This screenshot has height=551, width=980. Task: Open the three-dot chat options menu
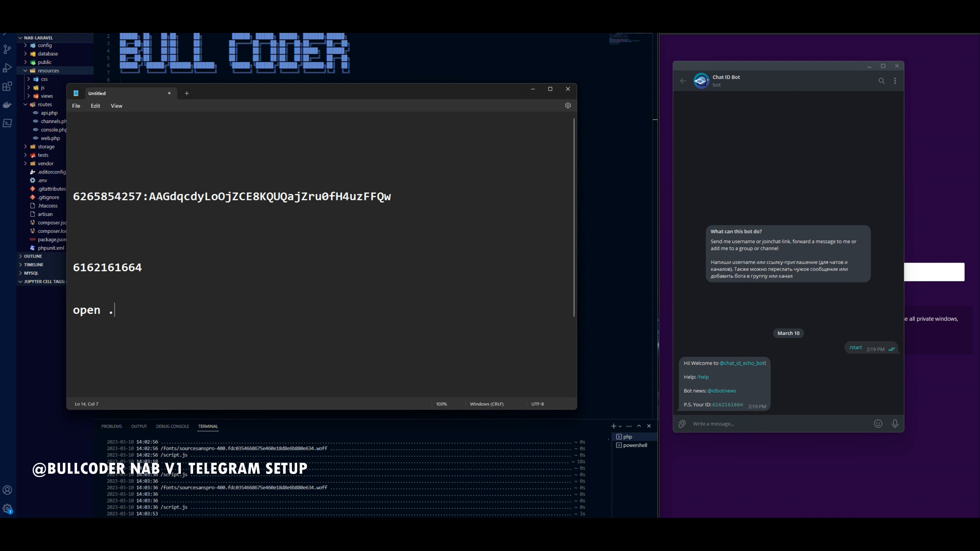point(895,81)
